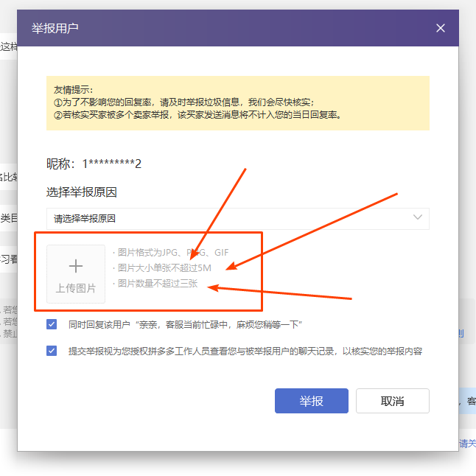The height and width of the screenshot is (476, 476).
Task: Close the 举报用户 dialog
Action: point(440,28)
